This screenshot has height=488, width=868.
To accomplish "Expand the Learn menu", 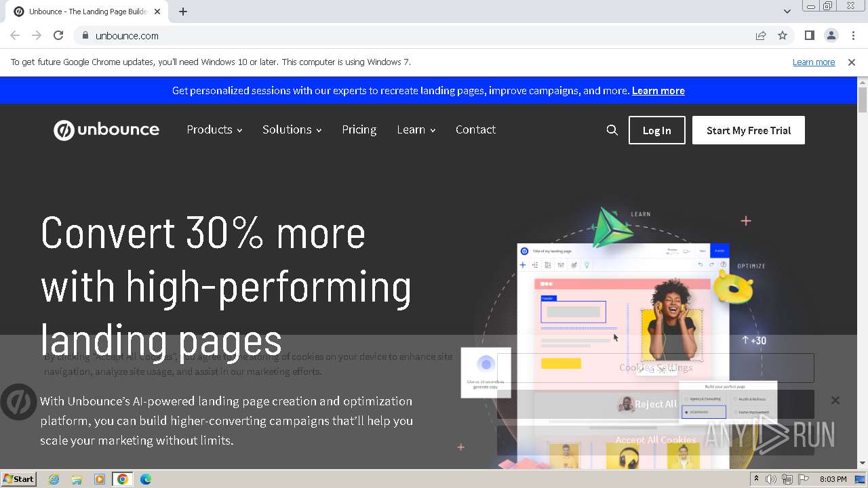I will click(416, 129).
